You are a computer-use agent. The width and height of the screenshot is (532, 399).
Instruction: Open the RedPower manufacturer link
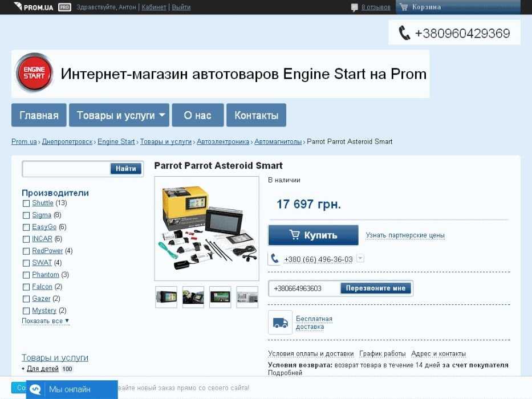(x=47, y=251)
